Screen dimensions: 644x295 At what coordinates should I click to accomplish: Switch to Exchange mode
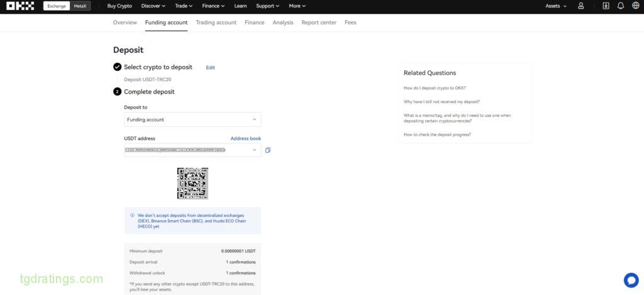pyautogui.click(x=57, y=6)
